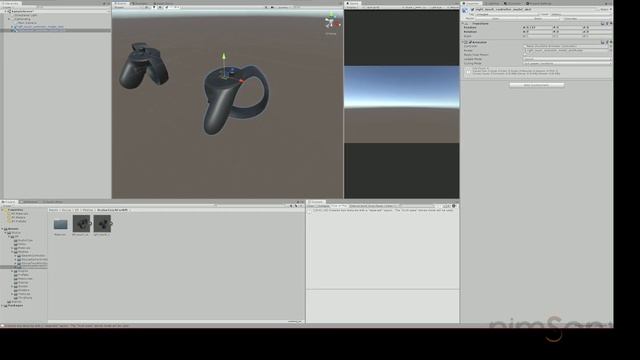Select Directional Light in the Hierarchy
The width and height of the screenshot is (640, 360).
point(24,15)
